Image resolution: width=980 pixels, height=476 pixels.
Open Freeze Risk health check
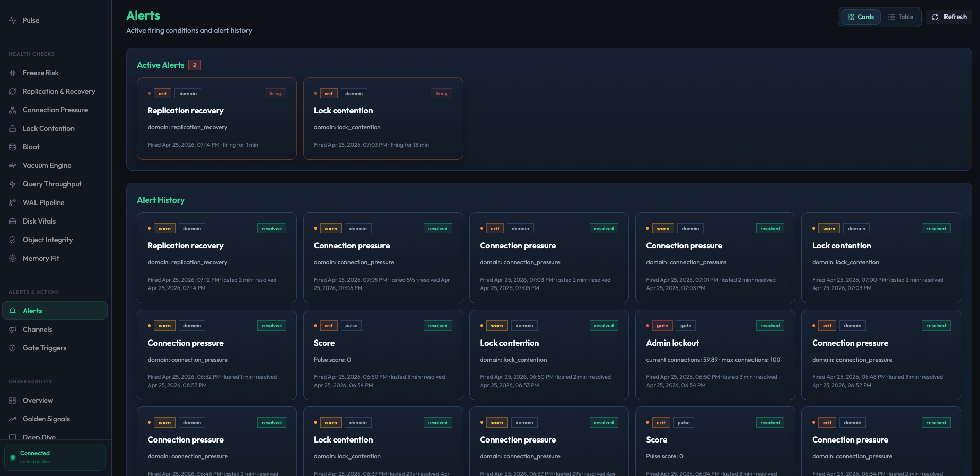pyautogui.click(x=56, y=73)
